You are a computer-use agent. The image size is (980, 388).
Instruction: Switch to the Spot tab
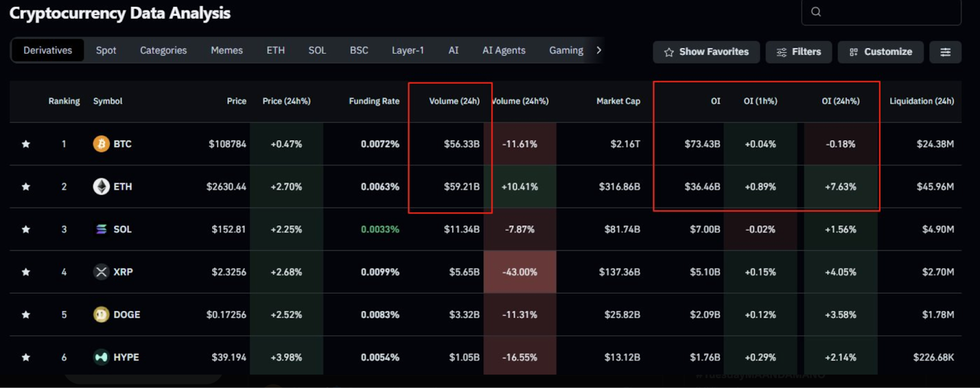tap(106, 50)
